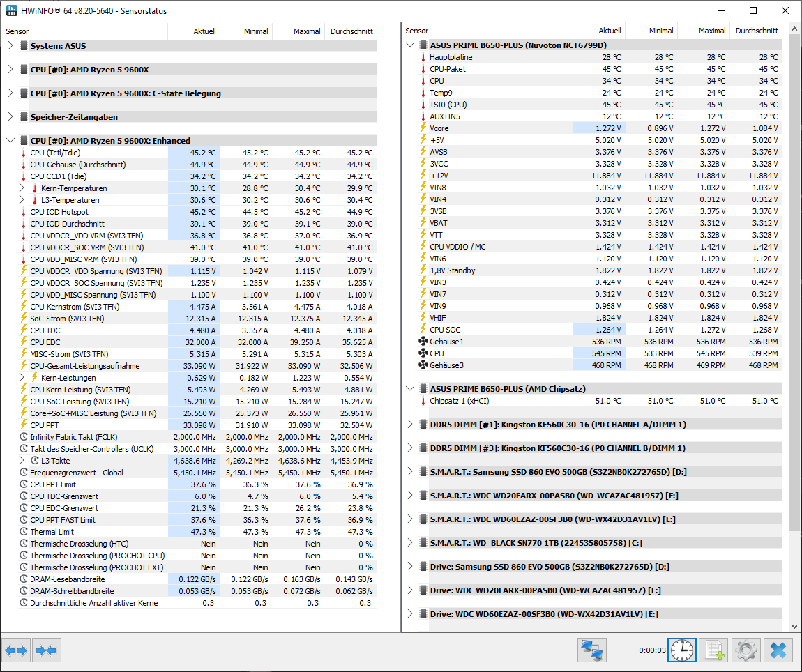Image resolution: width=802 pixels, height=672 pixels.
Task: Expand the Kern-Temperaturen subgroup
Action: [x=22, y=188]
